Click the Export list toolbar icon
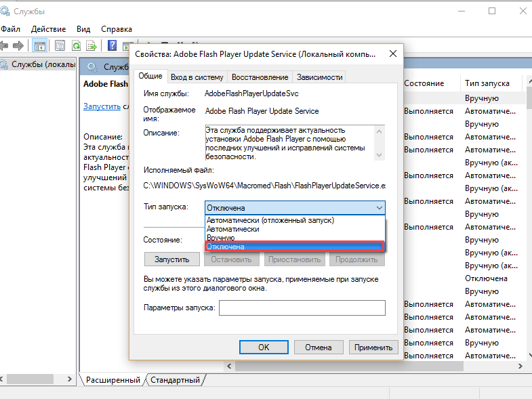The image size is (532, 399). [x=91, y=45]
